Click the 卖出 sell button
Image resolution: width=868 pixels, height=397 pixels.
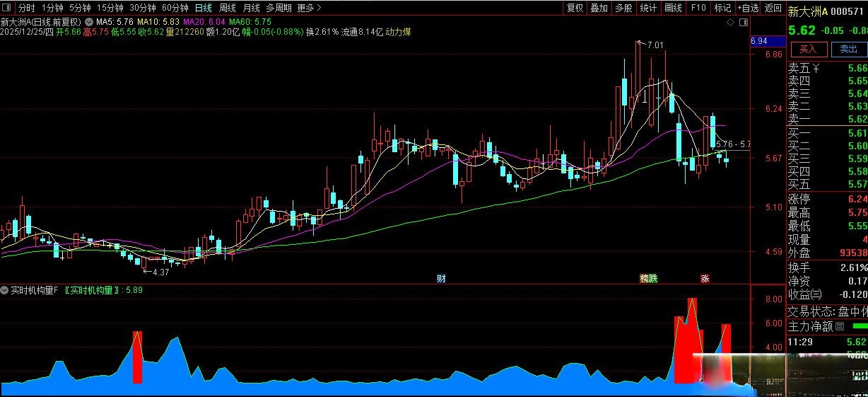(848, 49)
